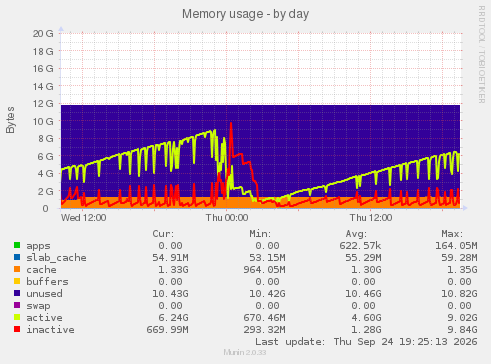This screenshot has height=364, width=491.
Task: Click active Max value 9.02G
Action: 462,318
